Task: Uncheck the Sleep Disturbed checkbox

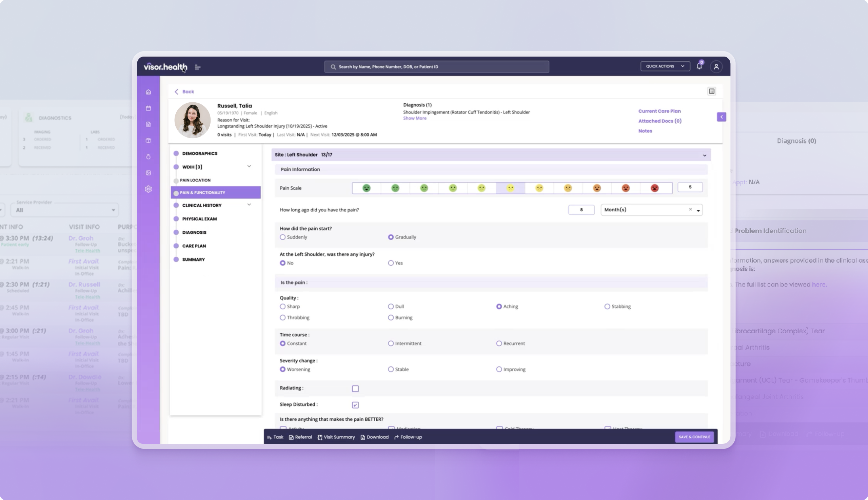Action: point(356,404)
